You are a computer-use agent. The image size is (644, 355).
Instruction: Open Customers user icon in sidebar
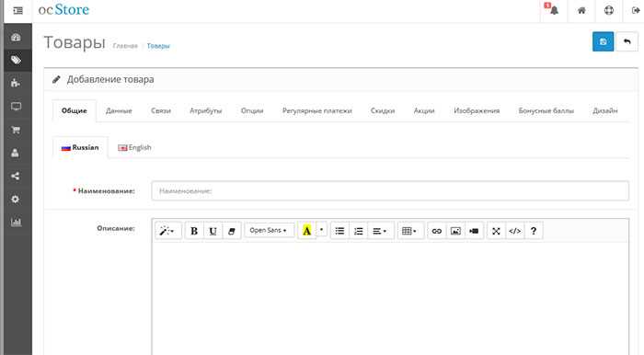pyautogui.click(x=16, y=153)
